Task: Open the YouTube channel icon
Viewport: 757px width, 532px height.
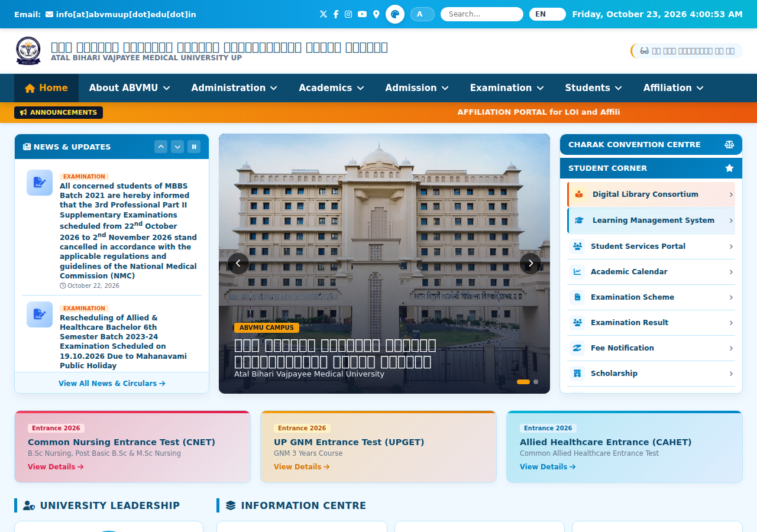Action: click(x=362, y=14)
